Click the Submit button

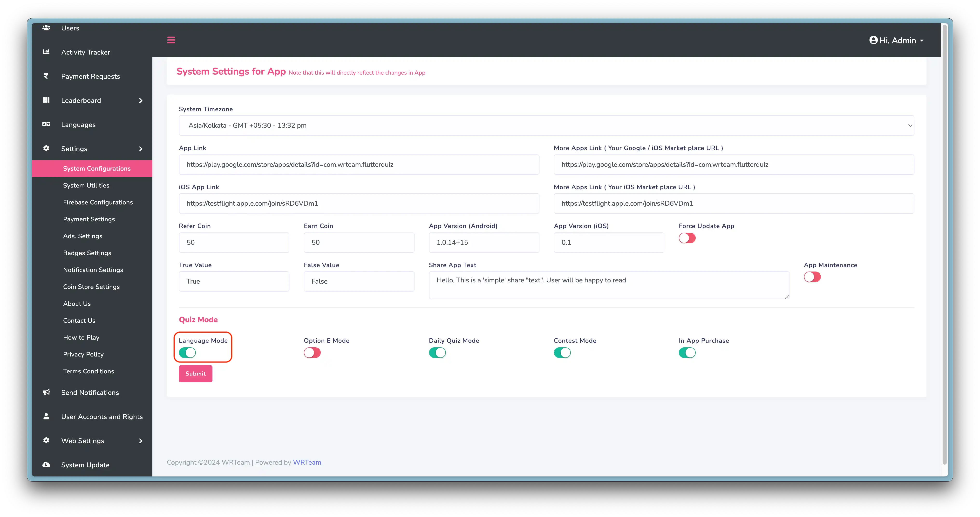click(x=195, y=373)
